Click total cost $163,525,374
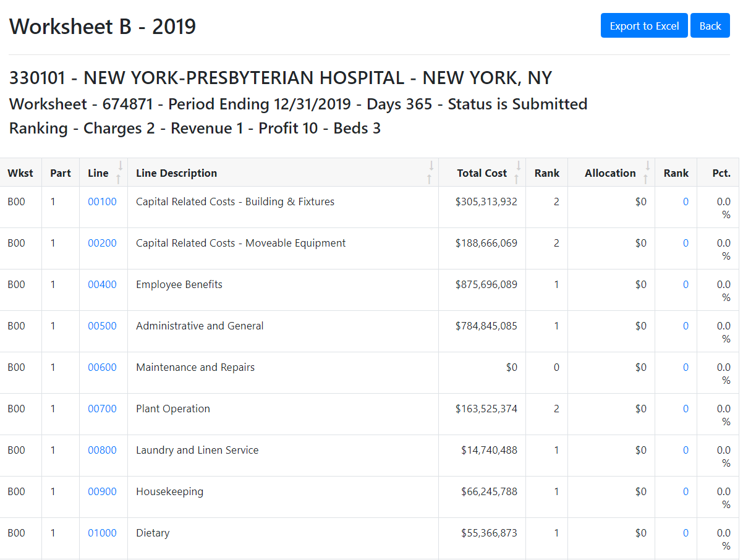This screenshot has height=560, width=743. tap(486, 409)
